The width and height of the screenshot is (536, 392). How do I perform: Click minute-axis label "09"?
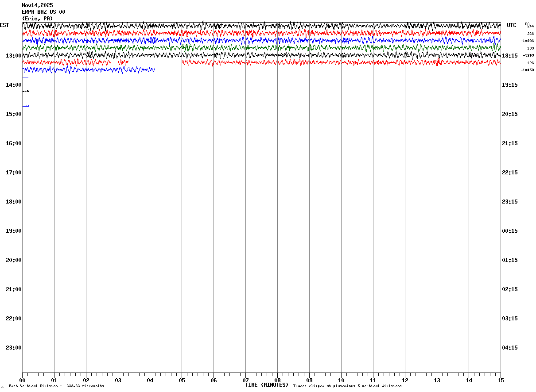[x=309, y=380]
